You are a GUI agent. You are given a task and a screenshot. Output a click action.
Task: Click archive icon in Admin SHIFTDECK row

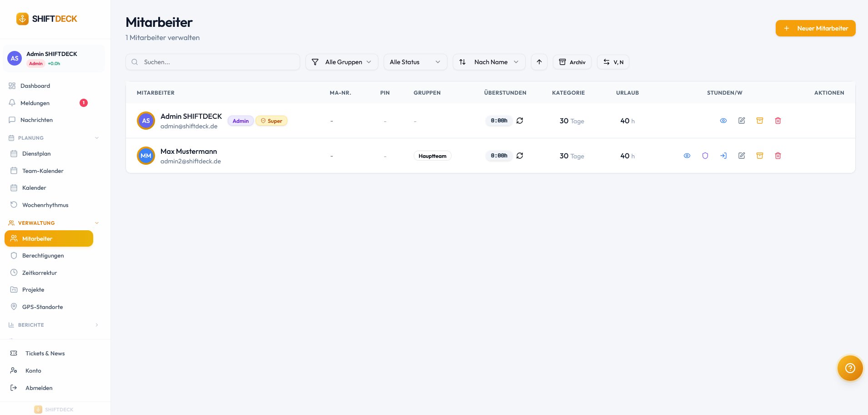click(760, 121)
